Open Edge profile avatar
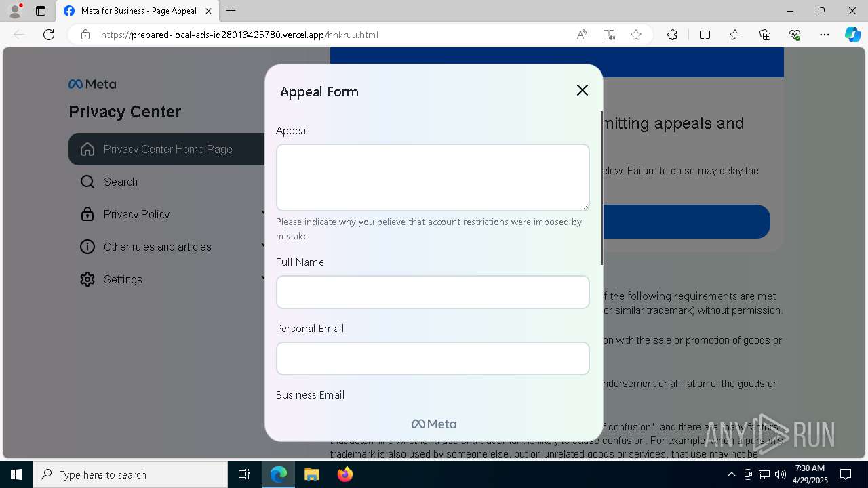Screen dimensions: 868x488 click(x=14, y=11)
